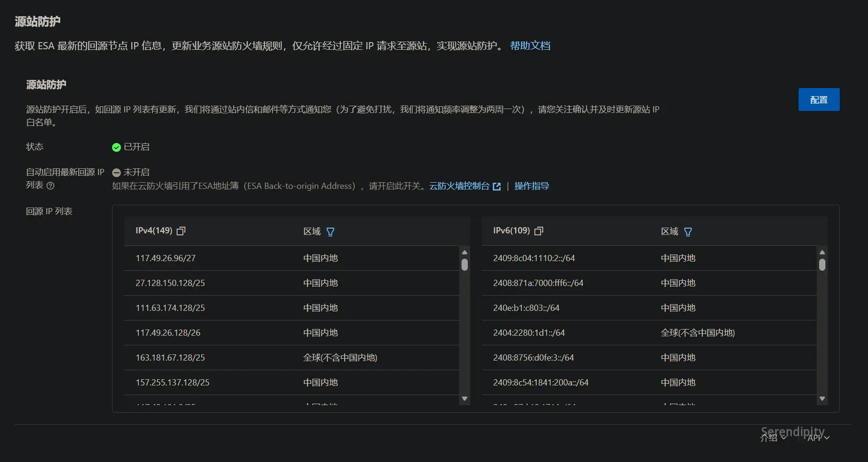Select IPv4 entry 157.255.137.128/25
The width and height of the screenshot is (868, 462).
172,383
